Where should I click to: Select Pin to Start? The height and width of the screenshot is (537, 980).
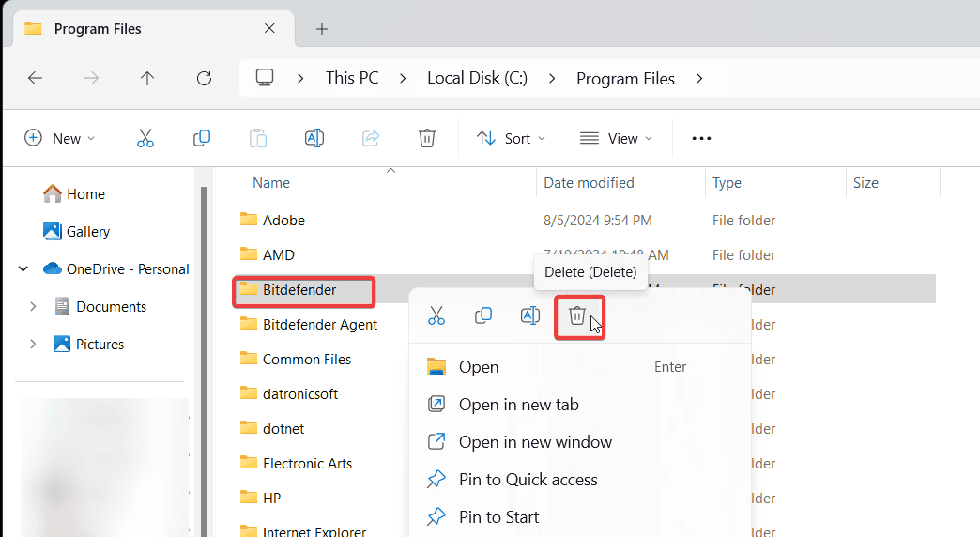pos(580,517)
